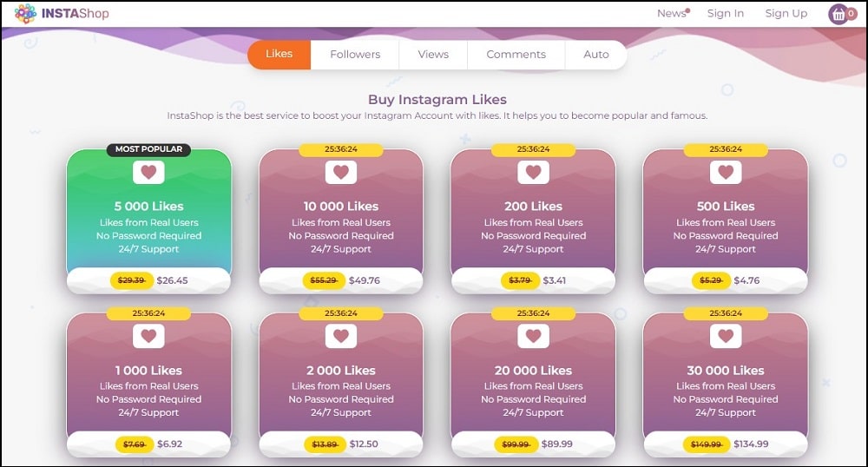The height and width of the screenshot is (467, 868).
Task: Open the shopping cart basket icon
Action: [838, 15]
